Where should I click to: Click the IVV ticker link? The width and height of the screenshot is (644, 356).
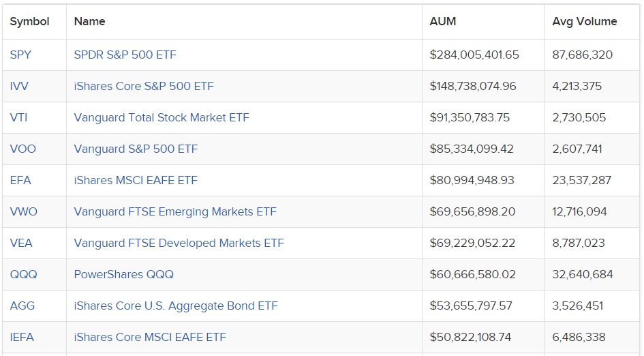(20, 86)
